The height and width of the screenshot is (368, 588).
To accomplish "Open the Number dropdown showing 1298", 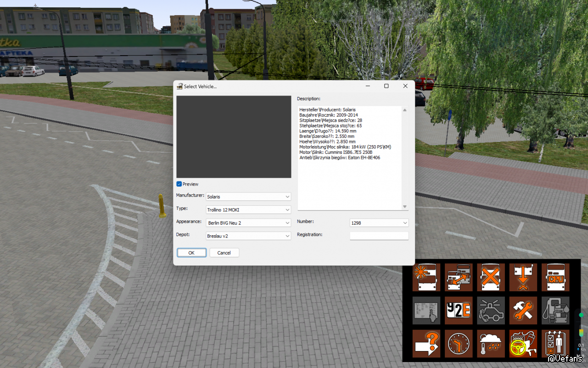I will [x=379, y=223].
